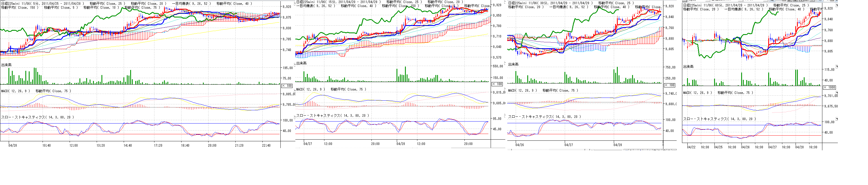The image size is (868, 185).
Task: Click the corner icon beside 60分 chart stochastics axis
Action: click(837, 119)
